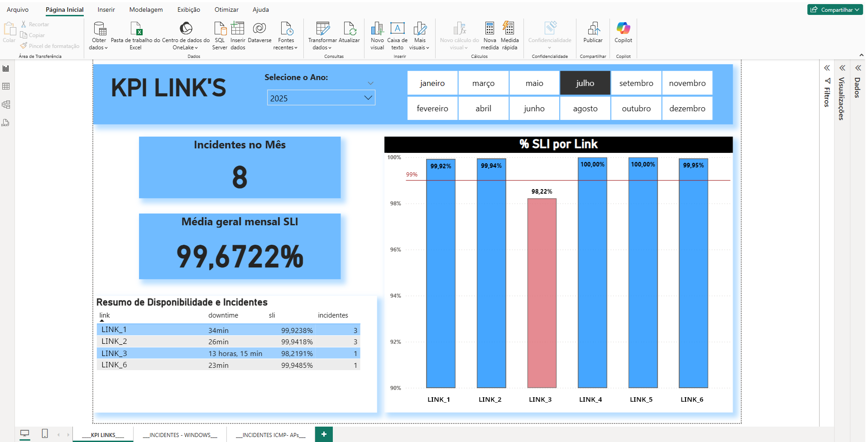Insert a Caixa de texto
This screenshot has width=868, height=442.
[397, 36]
